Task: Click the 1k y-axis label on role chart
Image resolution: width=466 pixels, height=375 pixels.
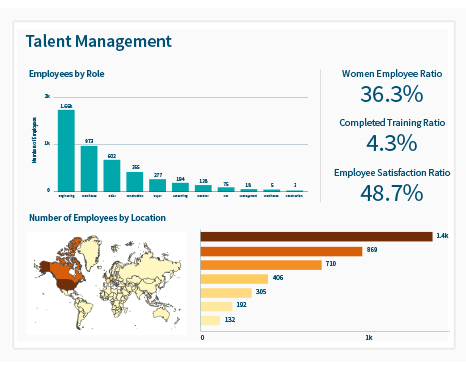Action: point(47,143)
